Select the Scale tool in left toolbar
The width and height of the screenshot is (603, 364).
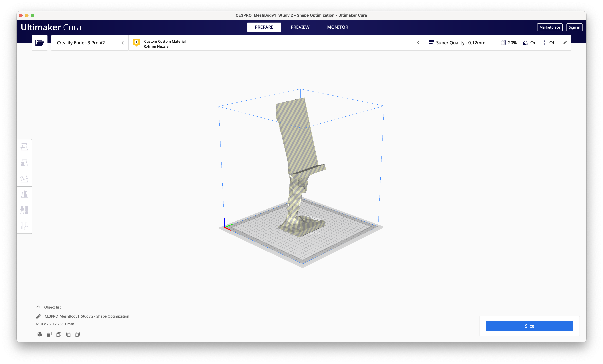24,163
